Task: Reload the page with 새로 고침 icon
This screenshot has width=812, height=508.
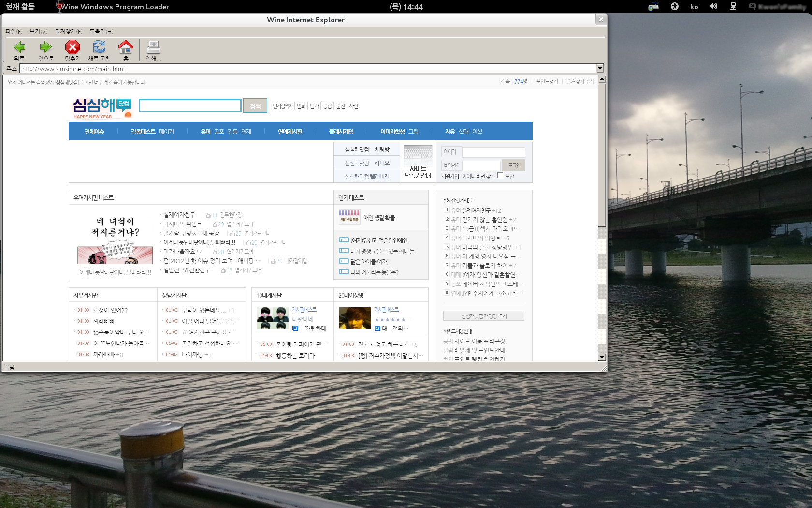Action: [99, 47]
